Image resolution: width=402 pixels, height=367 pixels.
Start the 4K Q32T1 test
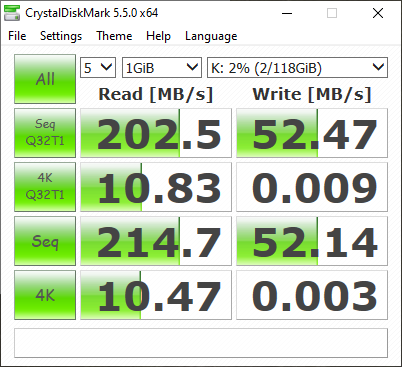(45, 187)
